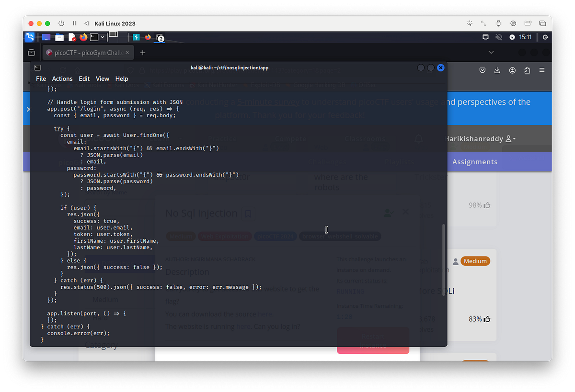The image size is (575, 392).
Task: Open the text editor from the panel
Action: pyautogui.click(x=72, y=37)
